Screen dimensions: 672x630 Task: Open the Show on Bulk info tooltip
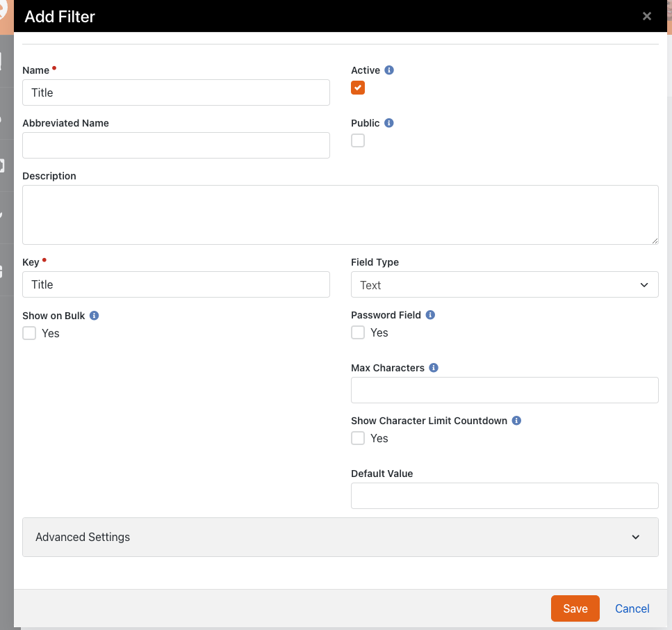95,316
